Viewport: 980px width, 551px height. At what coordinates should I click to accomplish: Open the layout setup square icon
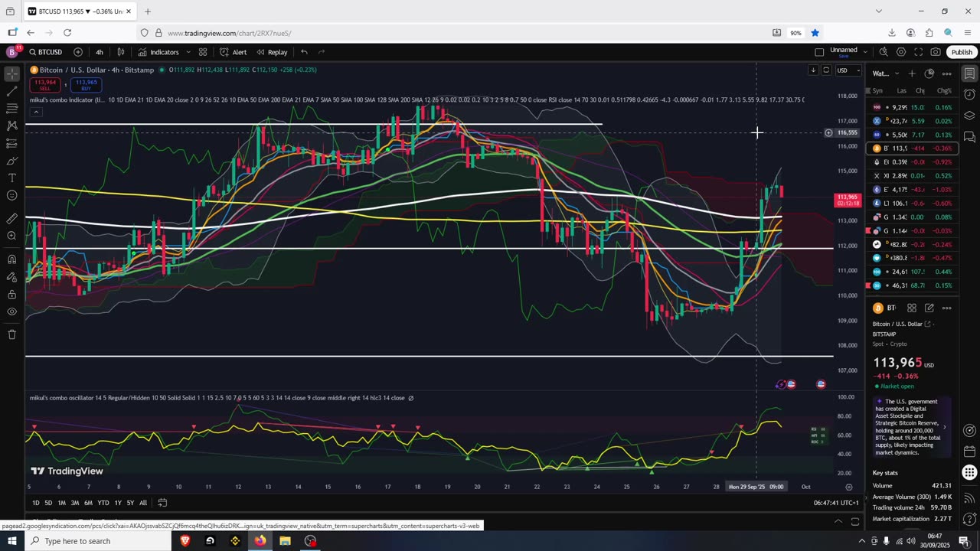click(x=819, y=52)
